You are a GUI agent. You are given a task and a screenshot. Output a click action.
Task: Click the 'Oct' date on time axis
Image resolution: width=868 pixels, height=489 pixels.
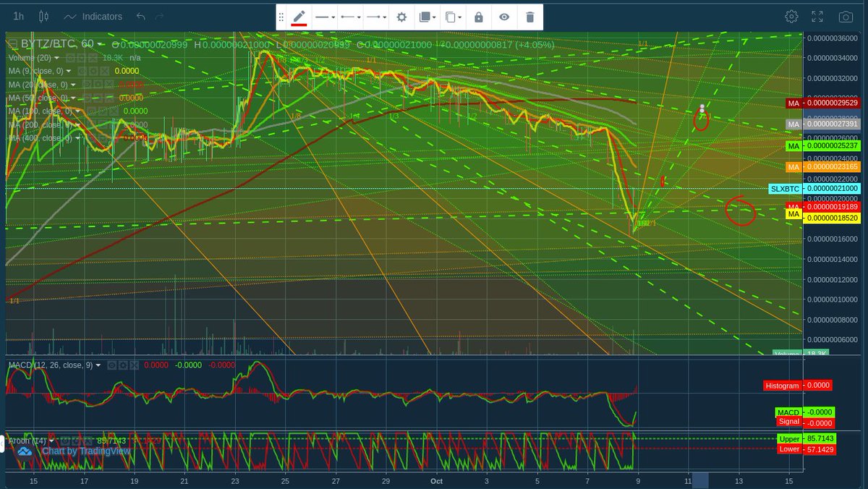click(x=436, y=480)
